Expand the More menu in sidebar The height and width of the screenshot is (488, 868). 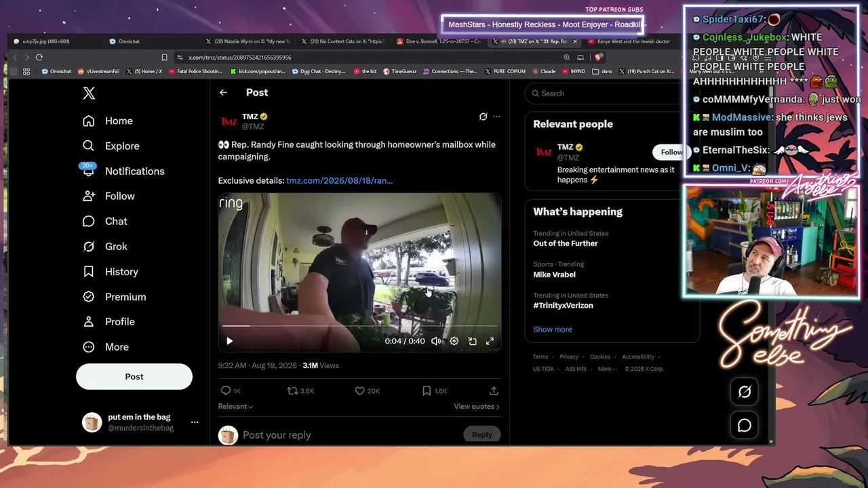106,346
